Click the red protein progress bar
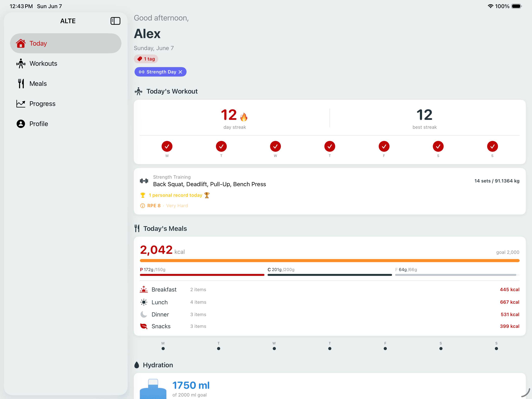The image size is (532, 399). [x=202, y=275]
